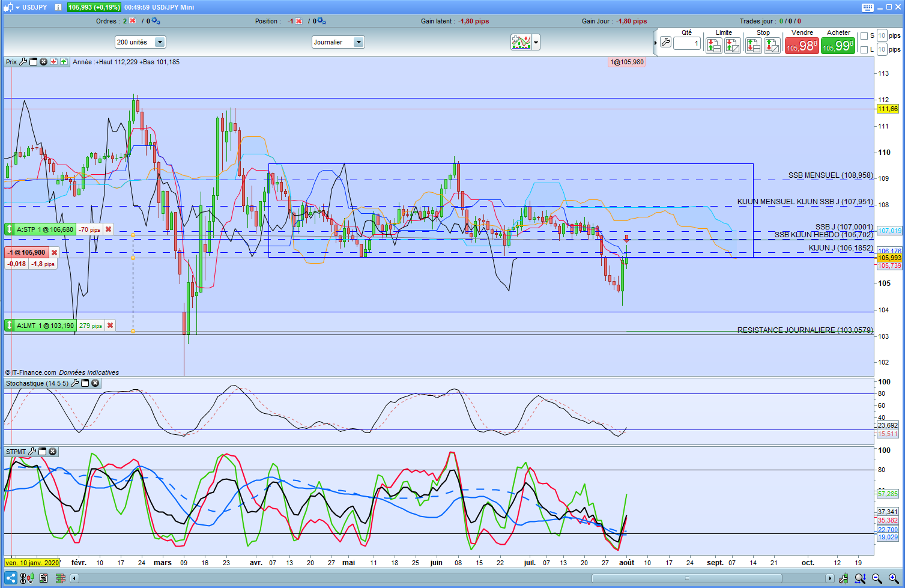The image size is (905, 588).
Task: Open order settings gears beside Ordres
Action: [156, 21]
